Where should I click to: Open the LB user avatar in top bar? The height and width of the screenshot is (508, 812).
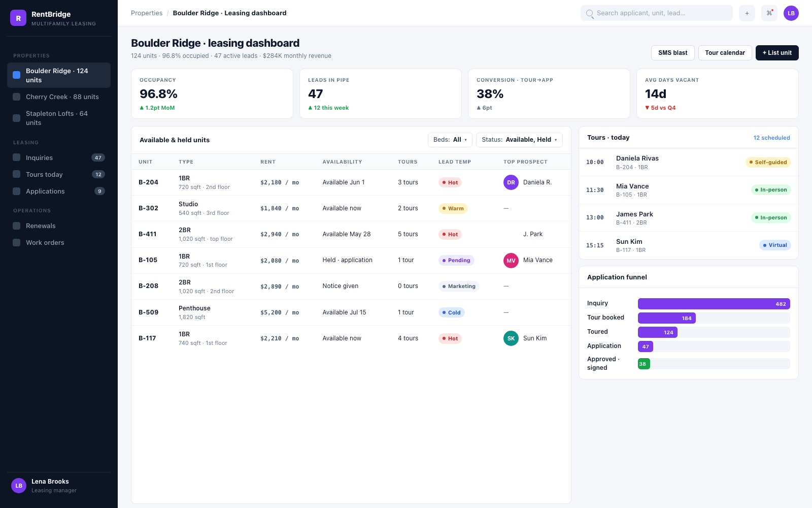[791, 13]
